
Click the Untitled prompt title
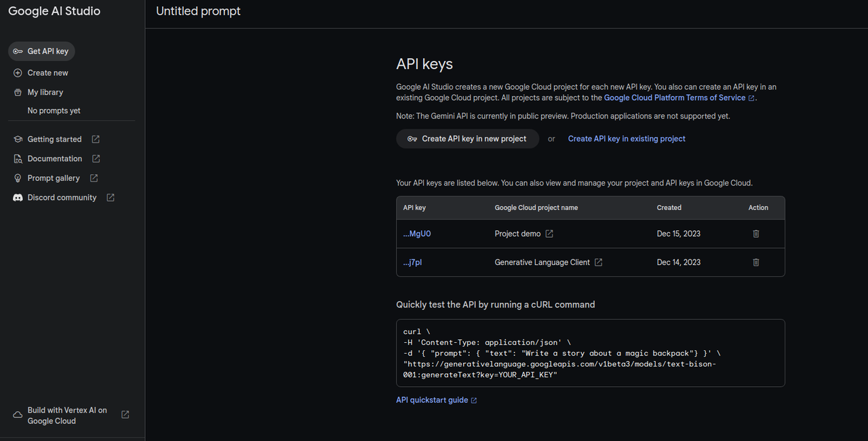198,12
